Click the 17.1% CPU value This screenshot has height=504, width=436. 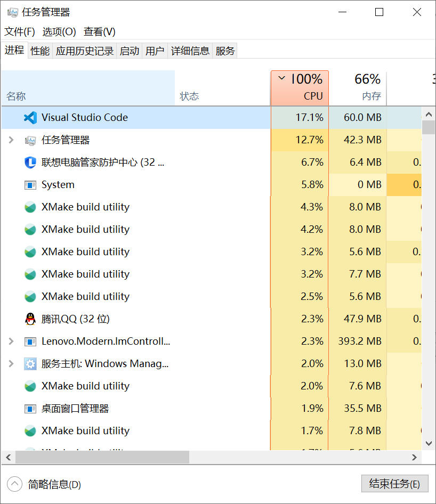coord(309,118)
